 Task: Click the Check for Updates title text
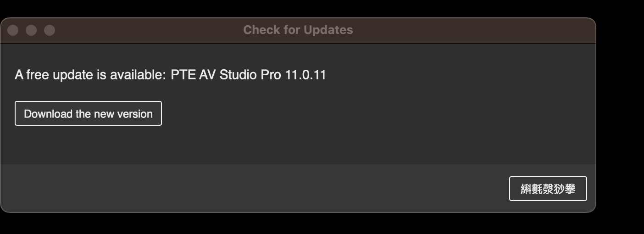298,30
